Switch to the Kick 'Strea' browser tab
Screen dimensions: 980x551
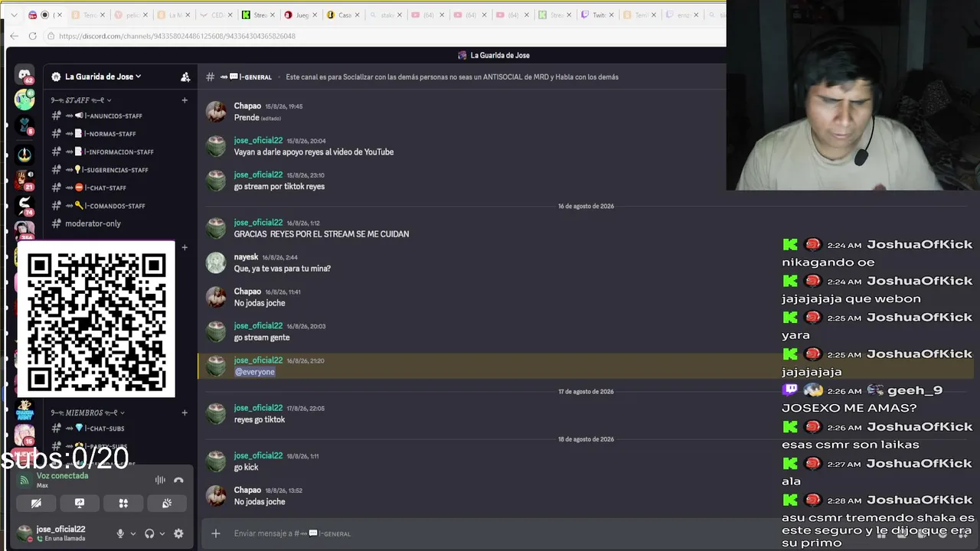click(x=259, y=15)
